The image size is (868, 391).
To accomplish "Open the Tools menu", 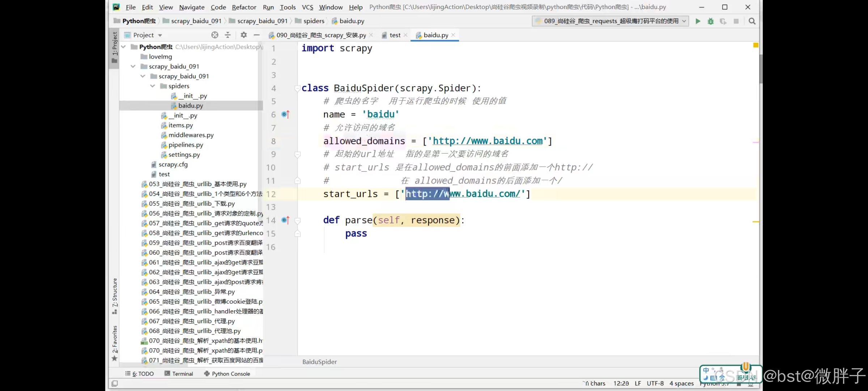I will (288, 7).
